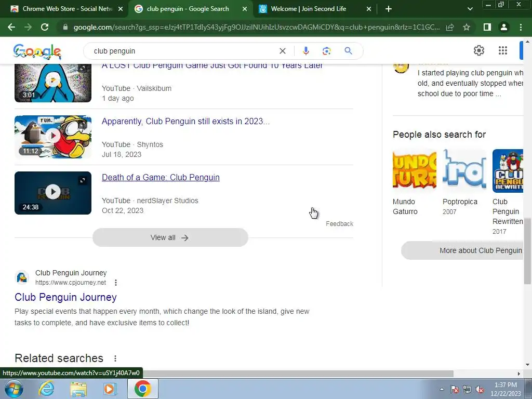Click Chrome icon in taskbar
The width and height of the screenshot is (532, 399).
coord(143,389)
